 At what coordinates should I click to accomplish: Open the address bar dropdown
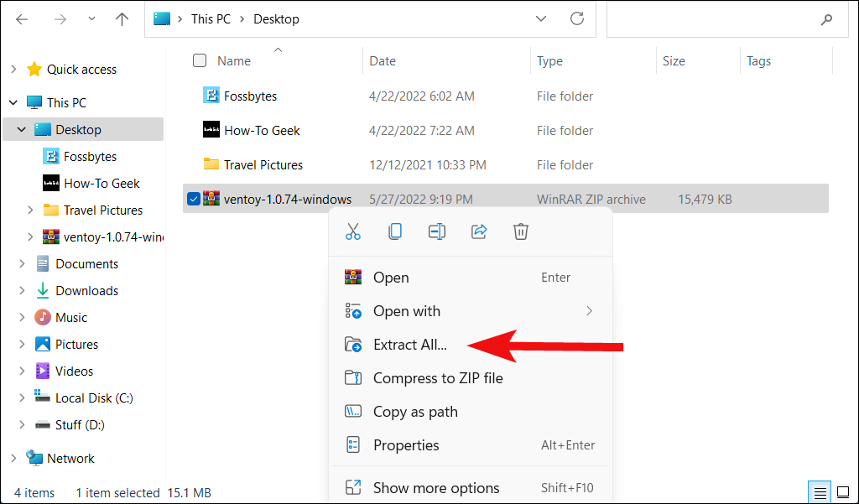(x=541, y=18)
